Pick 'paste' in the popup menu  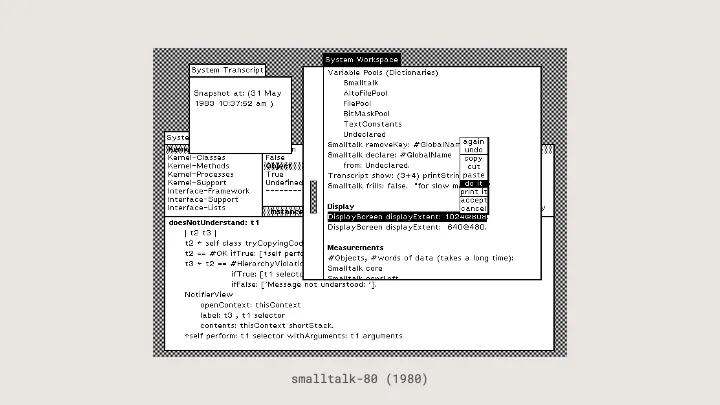[473, 175]
